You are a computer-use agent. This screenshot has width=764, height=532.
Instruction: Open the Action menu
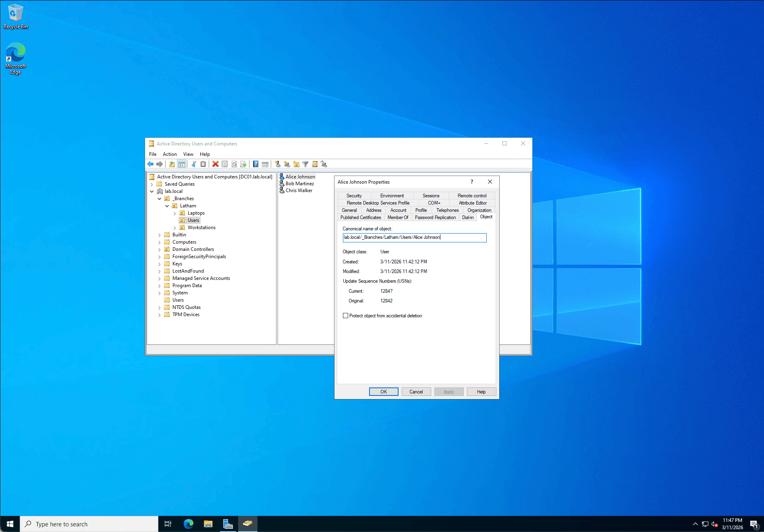pyautogui.click(x=170, y=154)
